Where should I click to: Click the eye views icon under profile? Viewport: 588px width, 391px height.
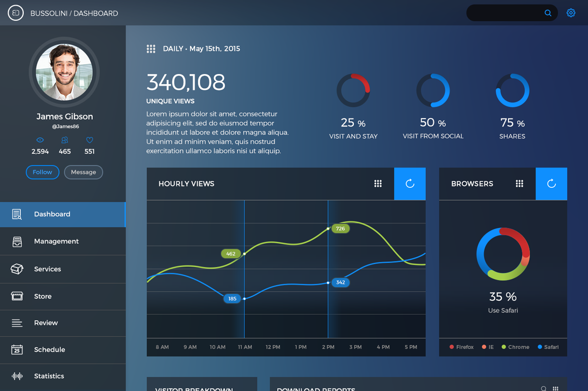[40, 140]
